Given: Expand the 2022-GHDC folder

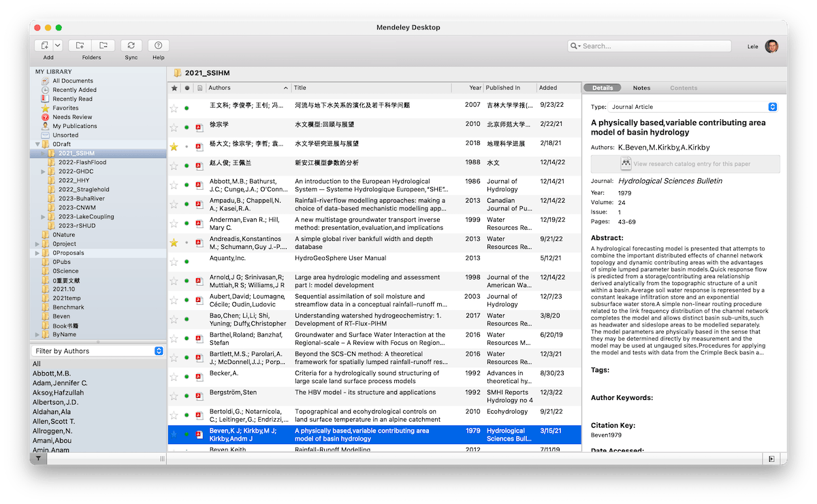Looking at the screenshot, I should pos(44,171).
